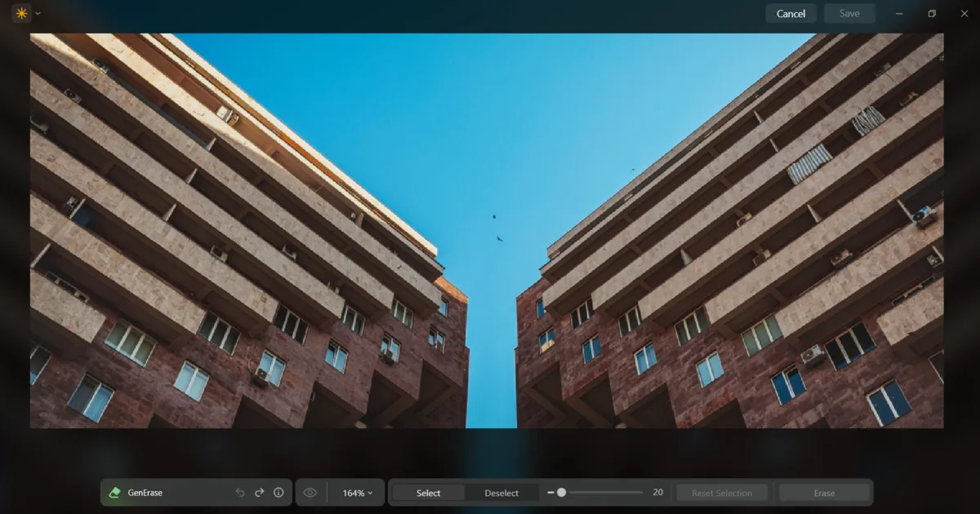Expand the chevron next to the app logo
The width and height of the screenshot is (980, 514).
click(x=36, y=13)
